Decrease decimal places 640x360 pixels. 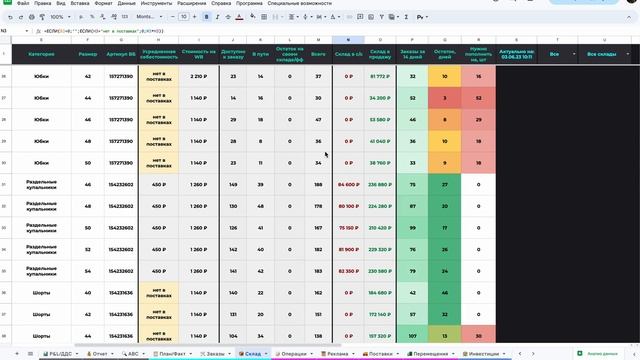pos(102,17)
